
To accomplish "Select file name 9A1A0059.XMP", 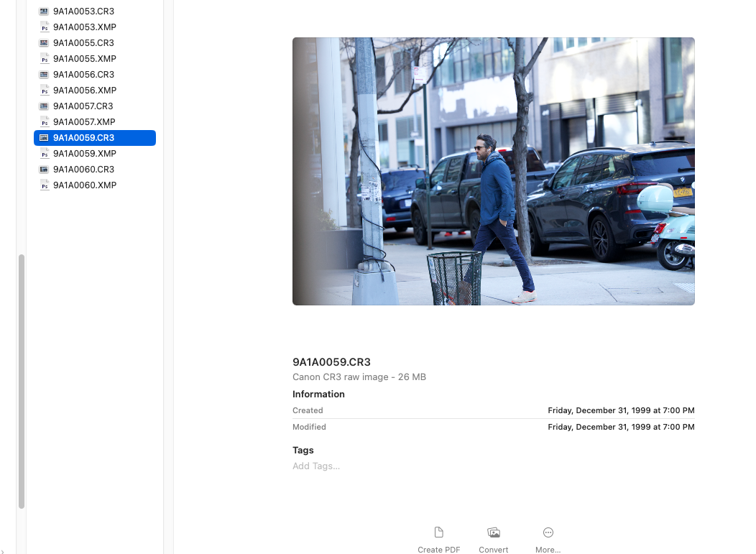I will click(84, 153).
